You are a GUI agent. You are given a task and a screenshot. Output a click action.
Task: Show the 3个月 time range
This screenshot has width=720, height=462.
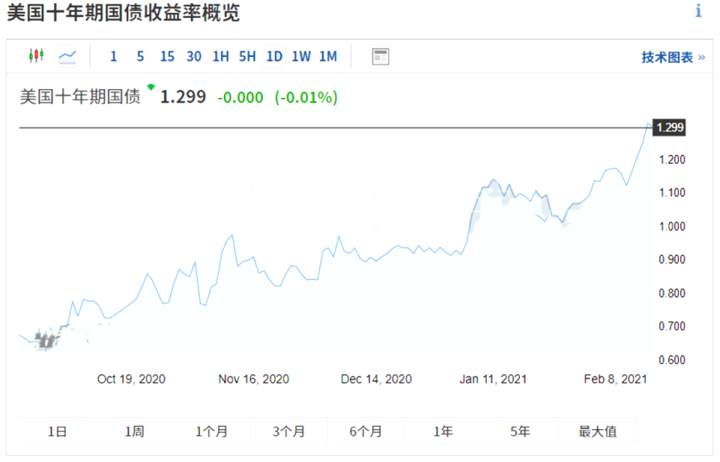pyautogui.click(x=288, y=431)
